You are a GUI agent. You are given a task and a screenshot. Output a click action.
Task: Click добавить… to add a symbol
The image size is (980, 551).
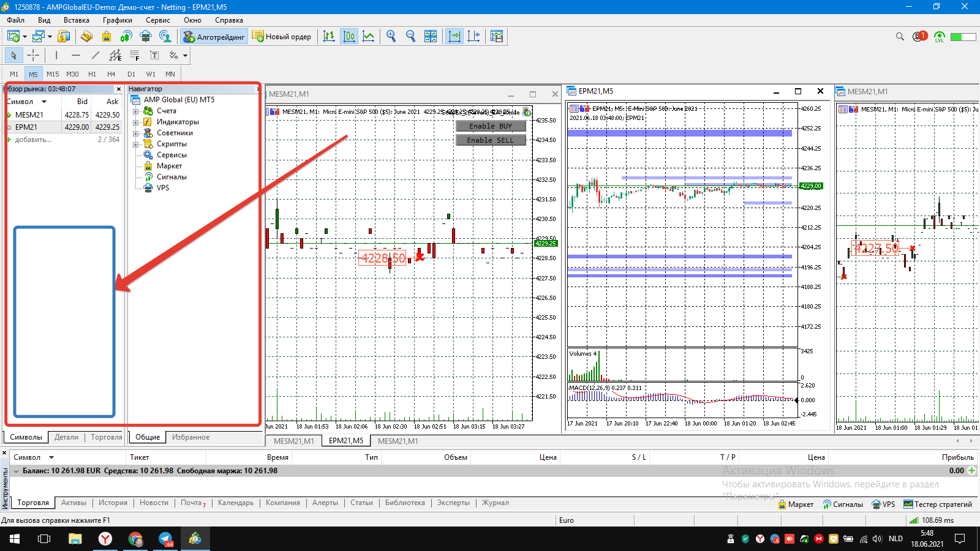pyautogui.click(x=33, y=140)
